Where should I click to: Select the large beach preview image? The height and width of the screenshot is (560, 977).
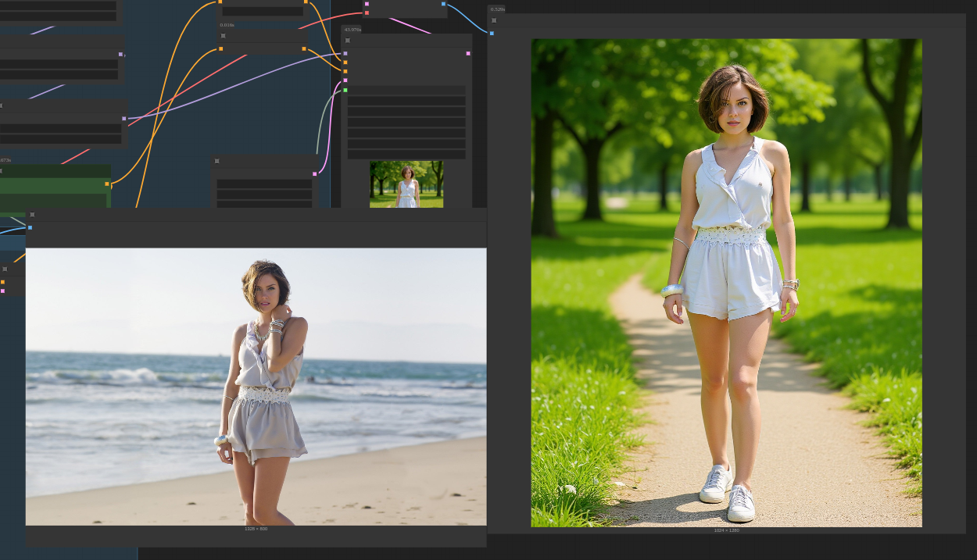256,387
